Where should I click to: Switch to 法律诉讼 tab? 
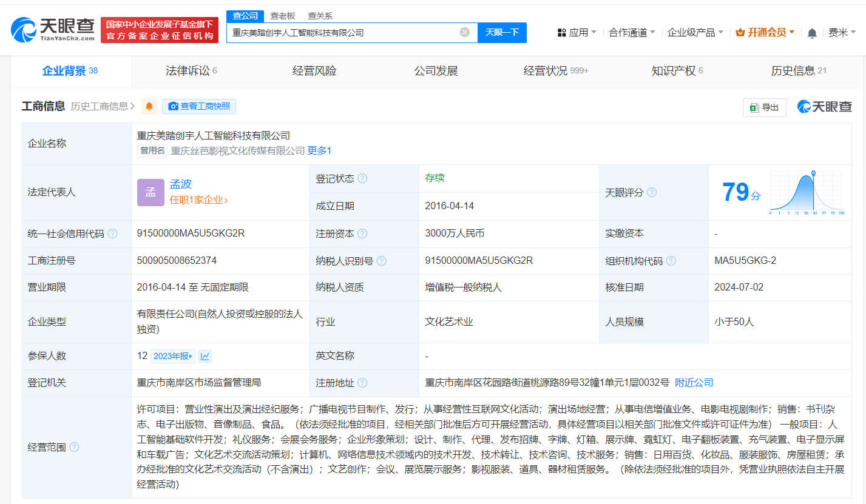pyautogui.click(x=192, y=71)
